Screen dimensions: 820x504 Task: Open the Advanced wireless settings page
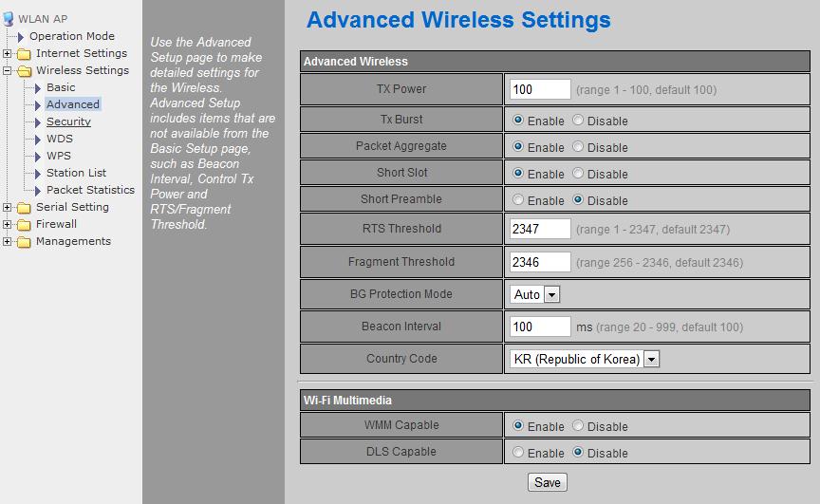coord(73,104)
